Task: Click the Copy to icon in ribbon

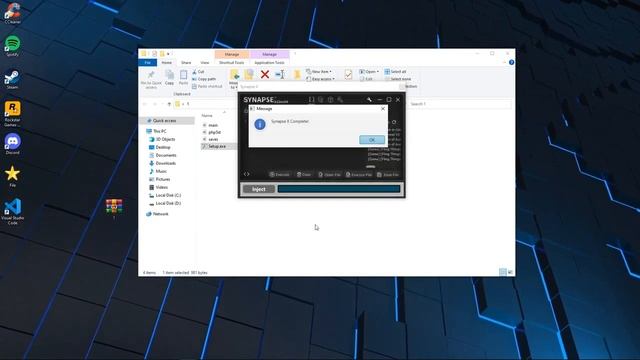Action: tap(249, 75)
